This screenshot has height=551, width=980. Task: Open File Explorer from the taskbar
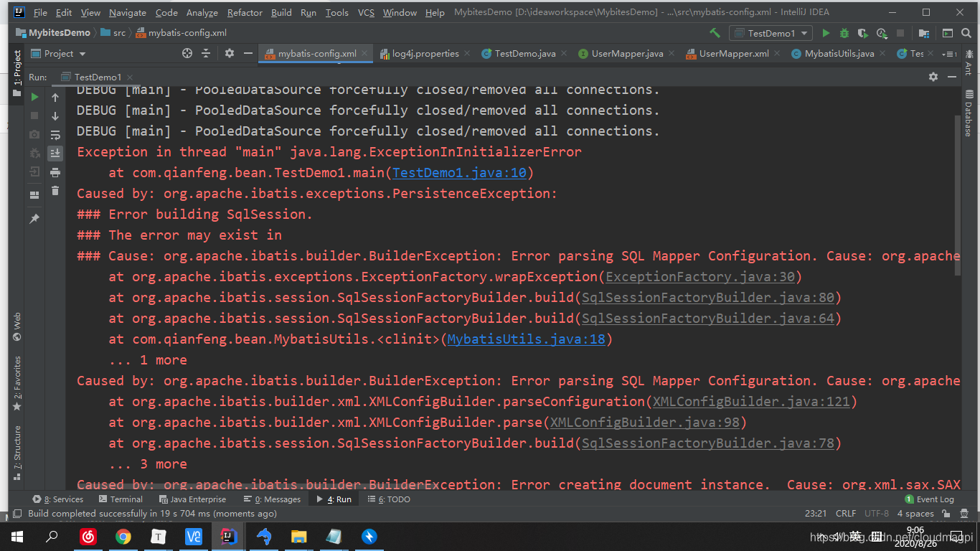[299, 536]
